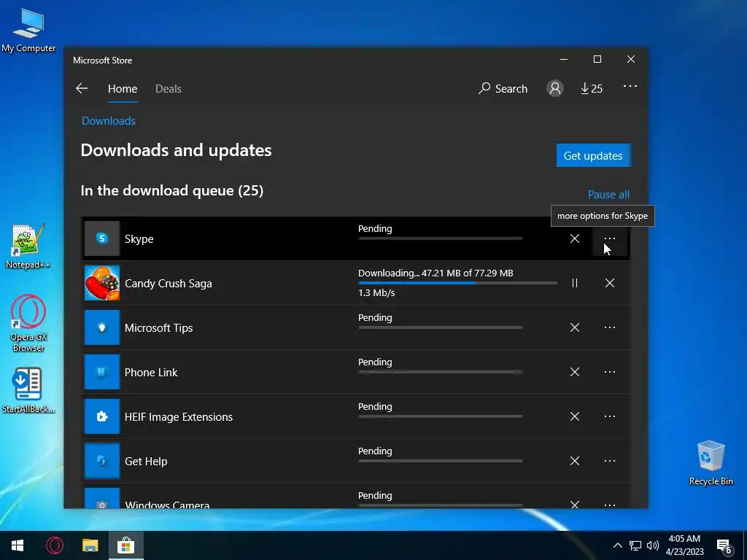Cancel the Skype download
Screen dimensions: 747x560
[x=575, y=238]
